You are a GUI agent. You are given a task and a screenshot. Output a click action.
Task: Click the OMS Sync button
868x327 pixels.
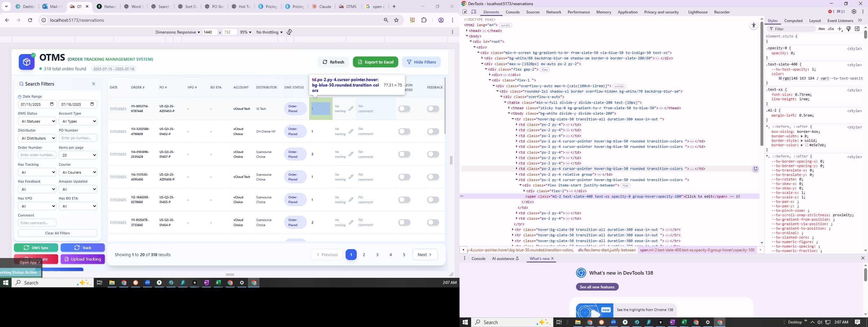(36, 248)
